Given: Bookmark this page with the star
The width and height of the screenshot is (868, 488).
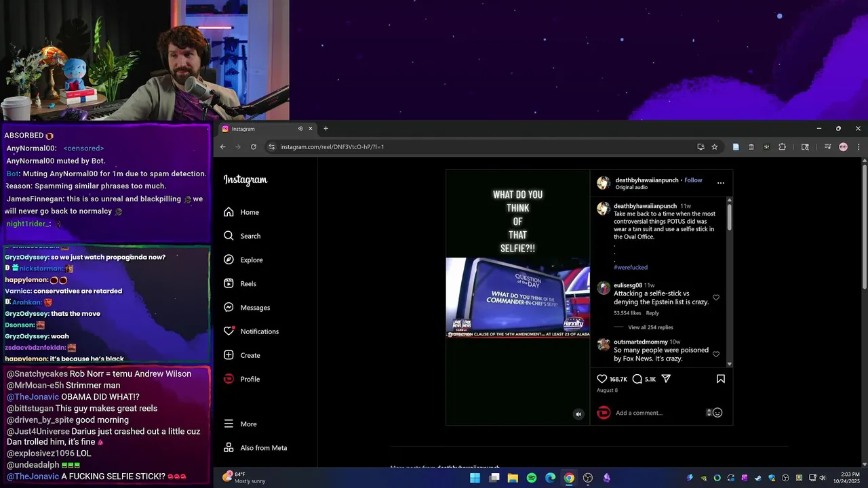Looking at the screenshot, I should (715, 146).
